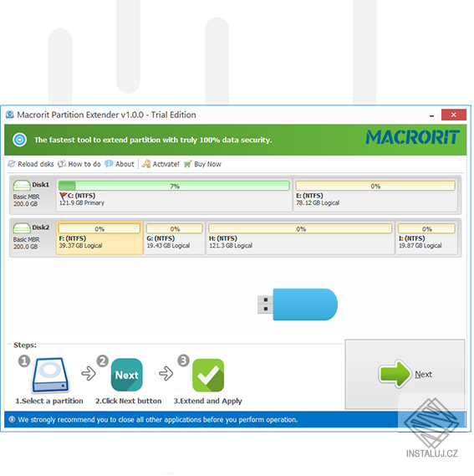This screenshot has width=474, height=476.
Task: Minimize the Partition Extender window
Action: pyautogui.click(x=432, y=115)
